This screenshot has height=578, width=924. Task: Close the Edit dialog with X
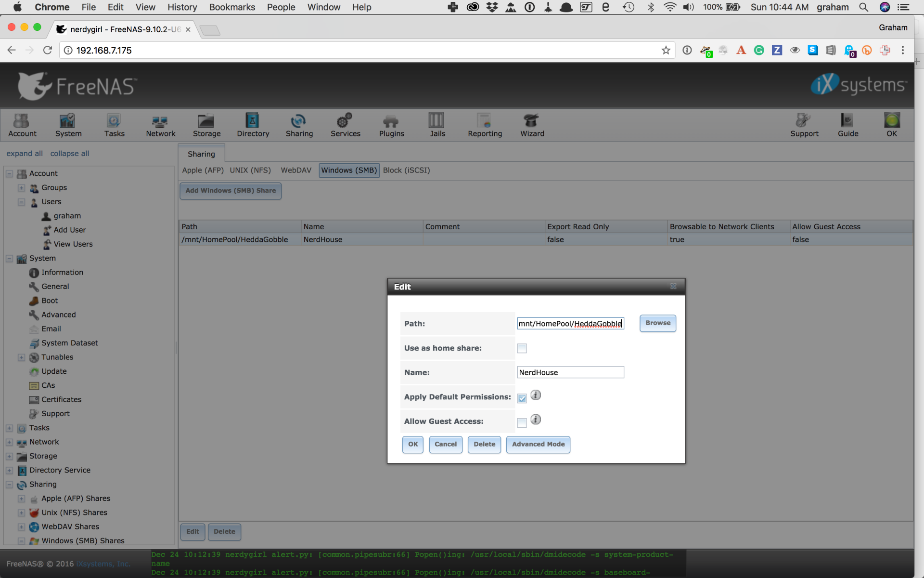pos(673,286)
